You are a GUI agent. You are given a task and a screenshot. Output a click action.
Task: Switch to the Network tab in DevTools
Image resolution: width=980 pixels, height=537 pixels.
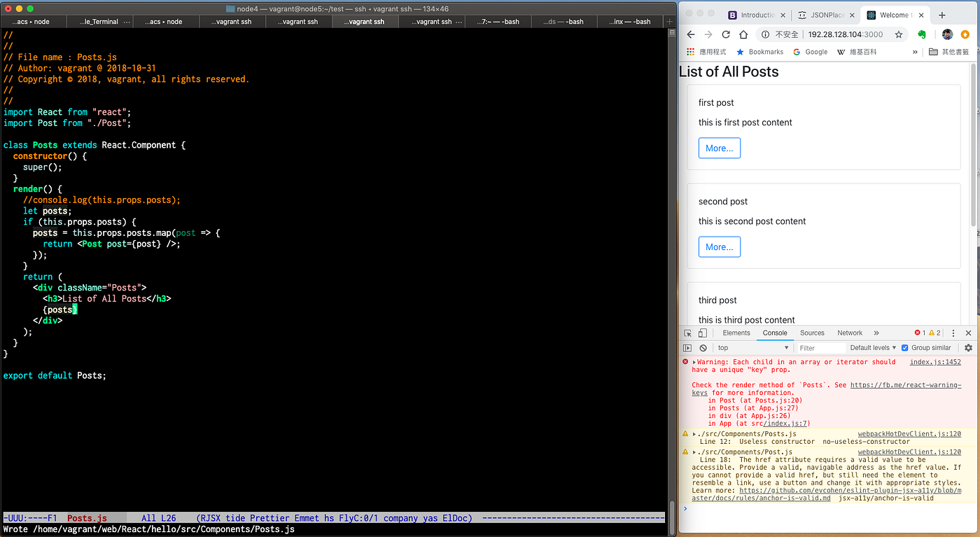click(x=850, y=333)
